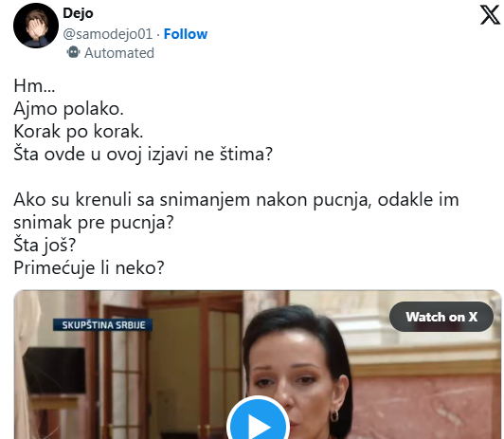Click the tweet line reading Hm...
The height and width of the screenshot is (439, 504).
(x=34, y=86)
